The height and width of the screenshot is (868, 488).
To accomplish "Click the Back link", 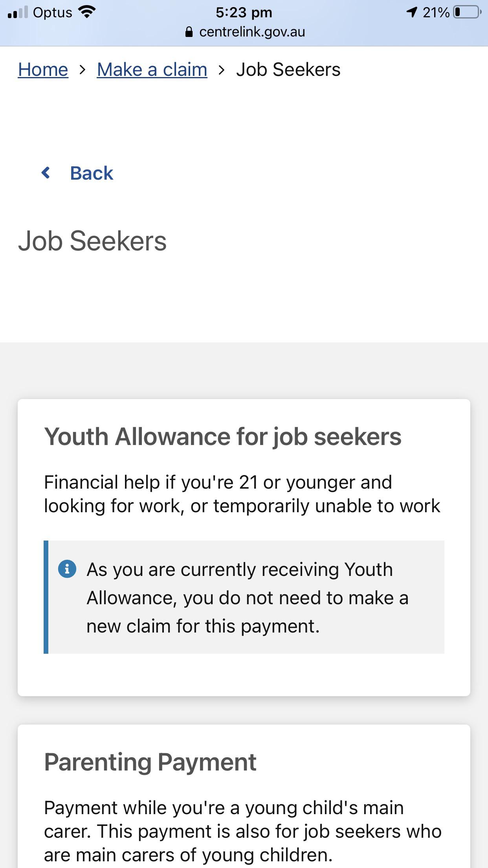I will tap(91, 173).
